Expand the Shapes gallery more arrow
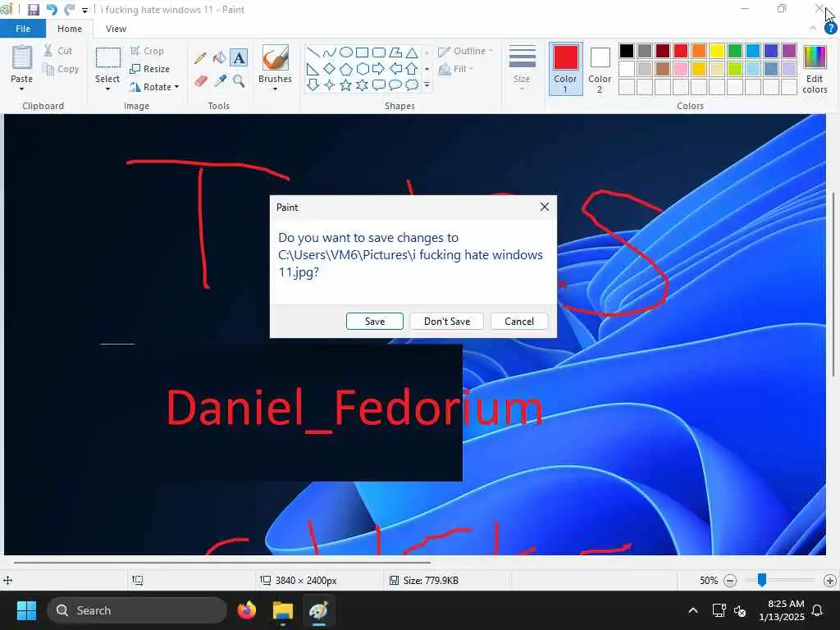The height and width of the screenshot is (630, 840). point(427,85)
